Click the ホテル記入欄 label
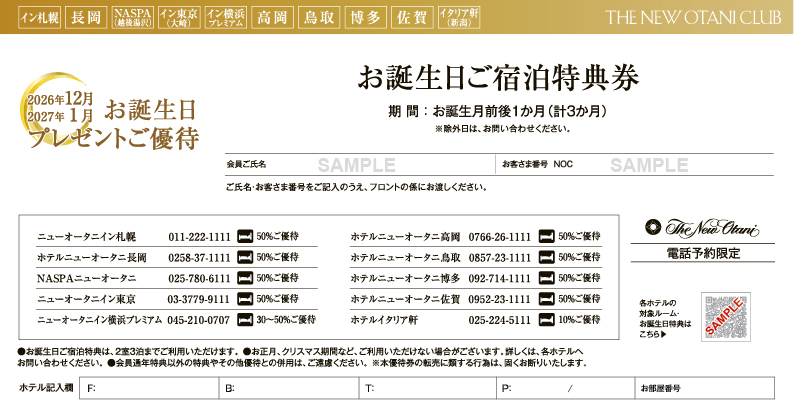Image resolution: width=794 pixels, height=410 pixels. tap(46, 388)
